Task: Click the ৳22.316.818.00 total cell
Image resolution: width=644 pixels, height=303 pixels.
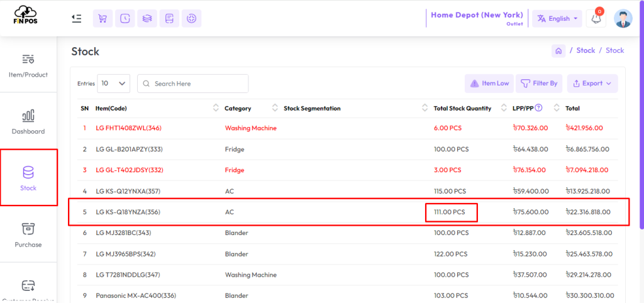Action: [x=588, y=212]
